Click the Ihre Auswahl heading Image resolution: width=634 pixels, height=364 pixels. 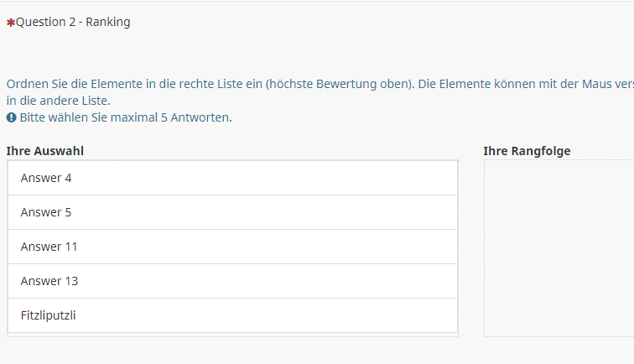point(44,151)
